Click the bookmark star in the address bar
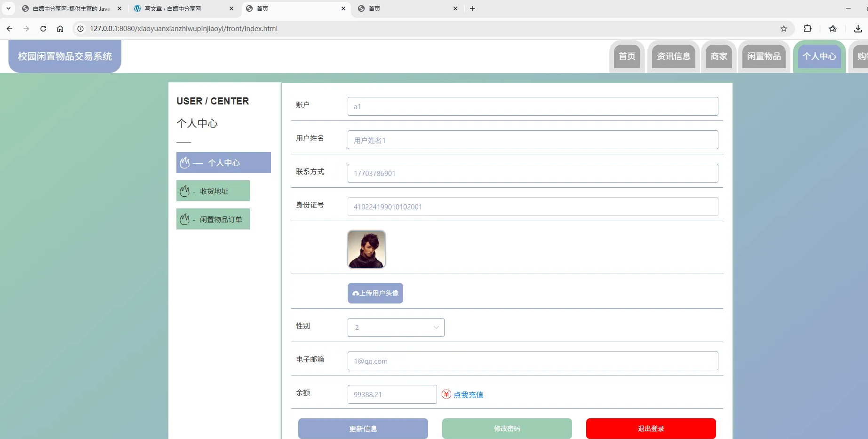868x439 pixels. (x=784, y=29)
